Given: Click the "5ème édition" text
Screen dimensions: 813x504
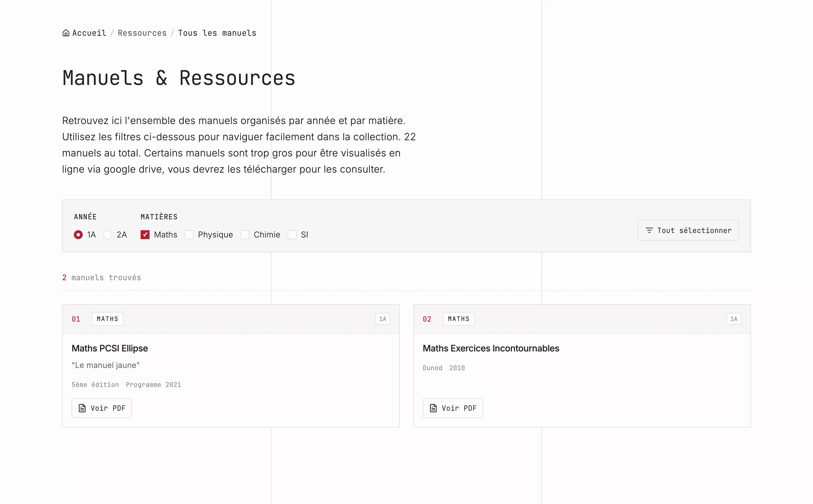Looking at the screenshot, I should point(95,385).
